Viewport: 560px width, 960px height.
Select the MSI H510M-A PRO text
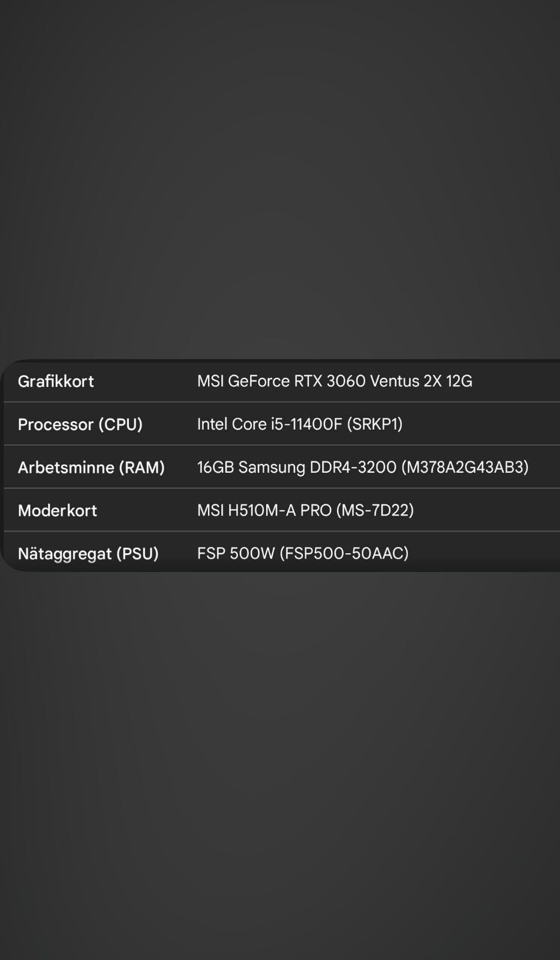click(x=264, y=511)
